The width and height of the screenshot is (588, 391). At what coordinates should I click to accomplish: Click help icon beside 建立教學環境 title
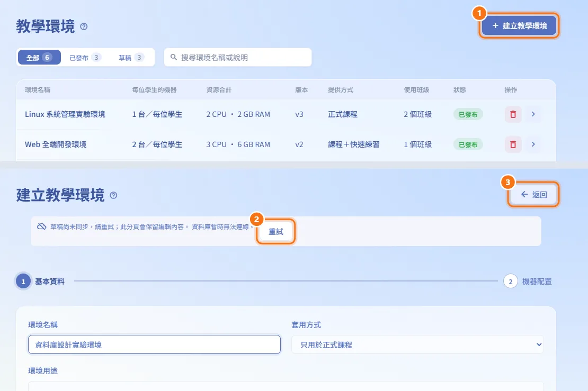[113, 195]
